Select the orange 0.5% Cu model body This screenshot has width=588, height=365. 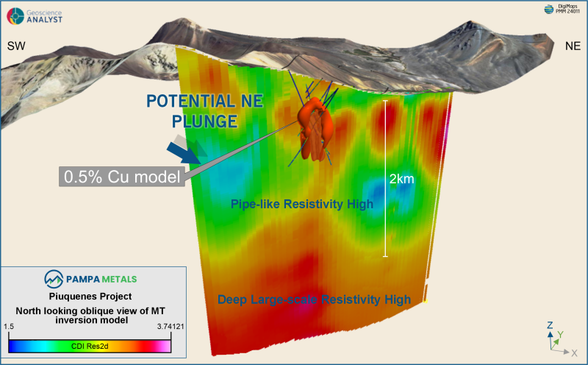(x=317, y=127)
